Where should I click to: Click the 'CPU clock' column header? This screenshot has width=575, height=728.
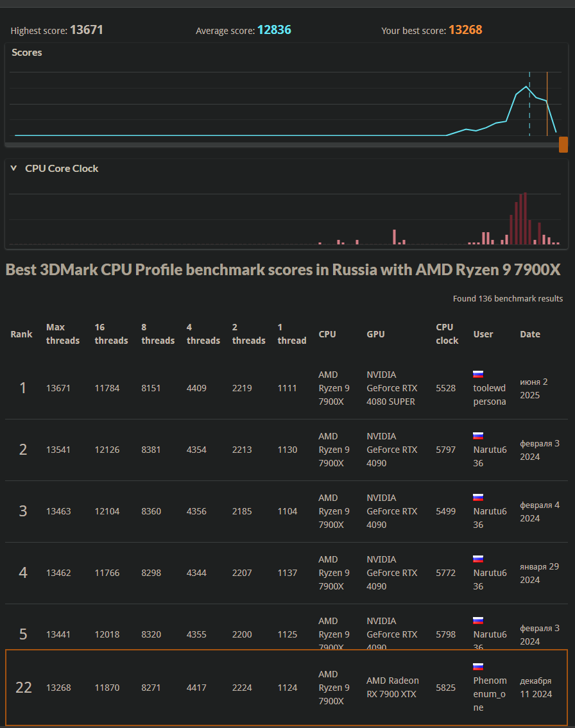447,334
